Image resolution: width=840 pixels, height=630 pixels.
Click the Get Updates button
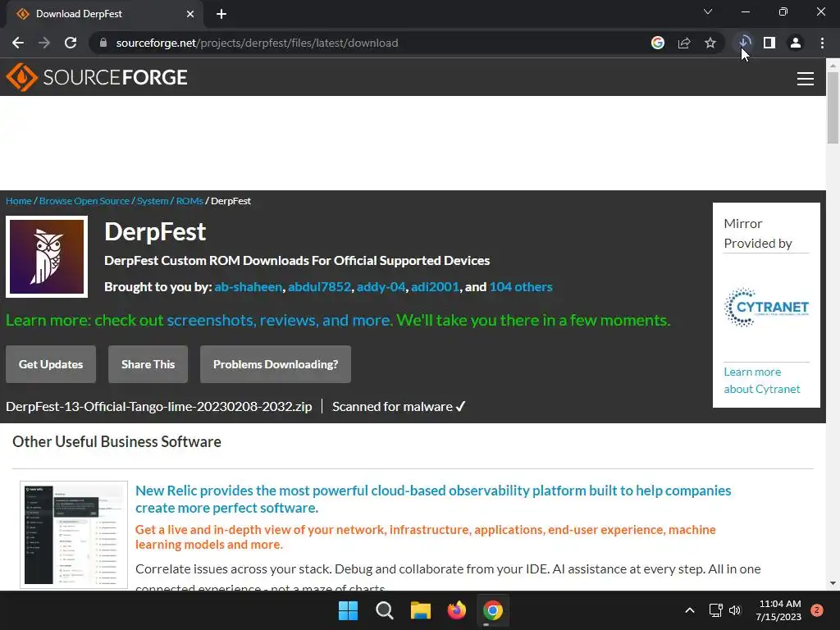point(51,364)
